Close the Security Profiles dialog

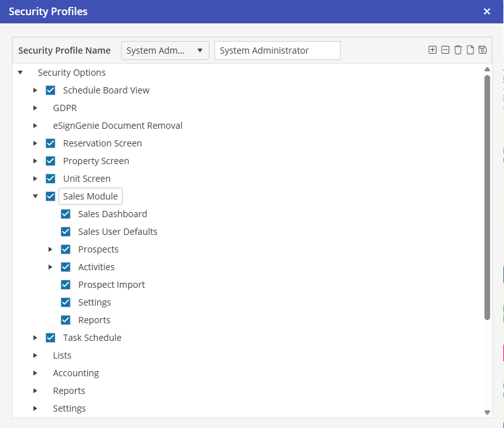(487, 11)
